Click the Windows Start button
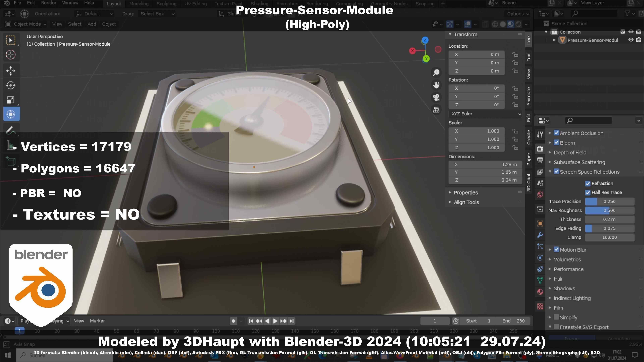 [8, 355]
